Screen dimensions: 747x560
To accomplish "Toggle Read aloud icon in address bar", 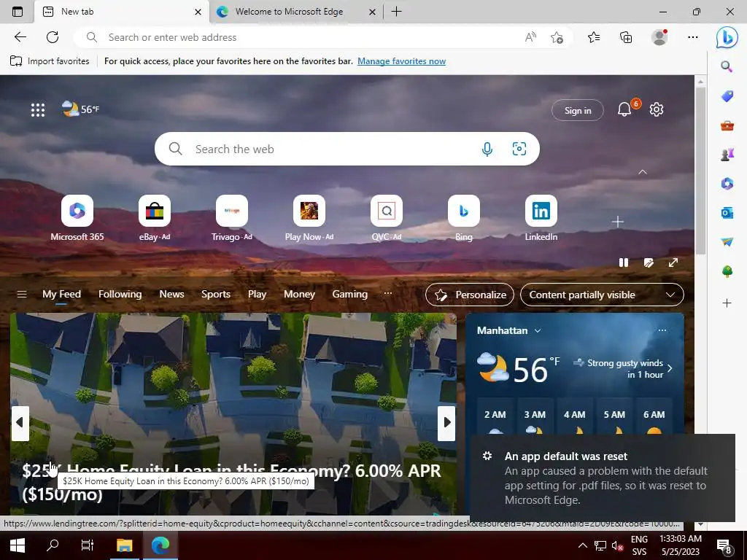I will (x=530, y=37).
